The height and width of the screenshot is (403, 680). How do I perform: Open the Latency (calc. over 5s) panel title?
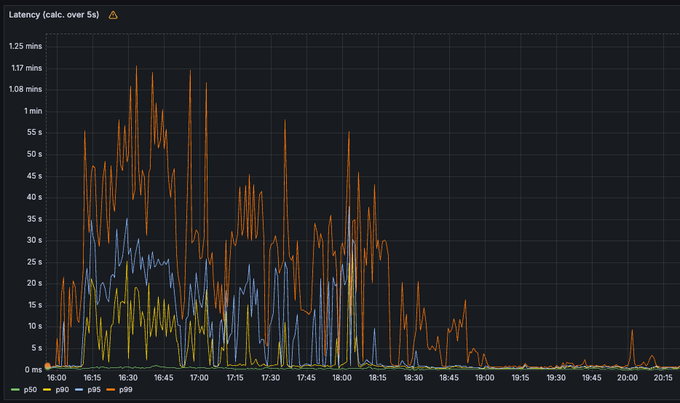click(x=54, y=15)
